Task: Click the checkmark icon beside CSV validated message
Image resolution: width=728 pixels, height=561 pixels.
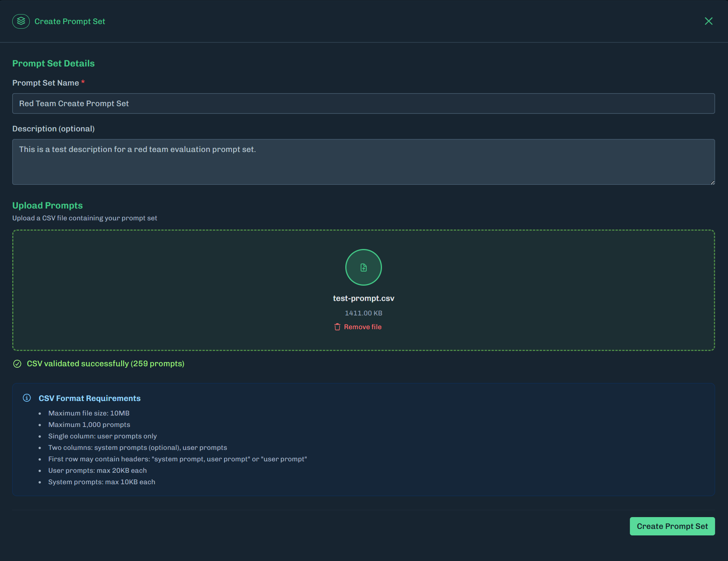Action: pos(18,364)
